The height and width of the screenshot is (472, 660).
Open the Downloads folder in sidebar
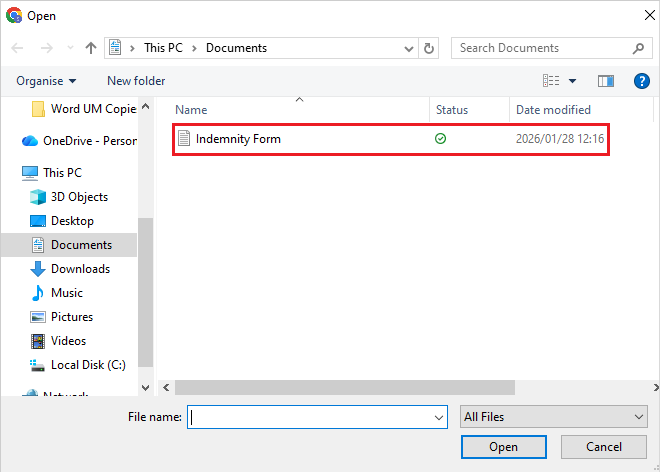(80, 269)
